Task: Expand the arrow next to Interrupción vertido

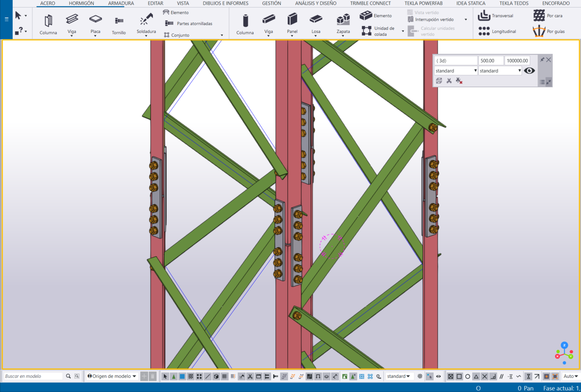Action: tap(466, 20)
